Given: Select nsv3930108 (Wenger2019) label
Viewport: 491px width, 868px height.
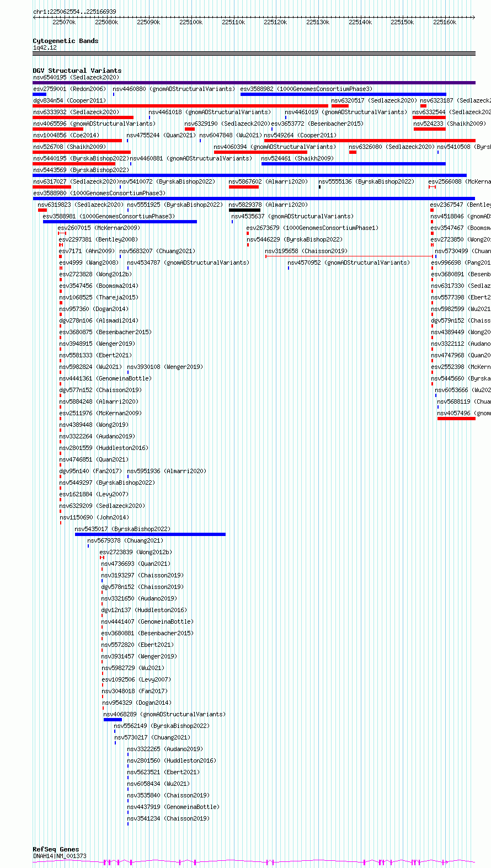Looking at the screenshot, I should pos(165,367).
